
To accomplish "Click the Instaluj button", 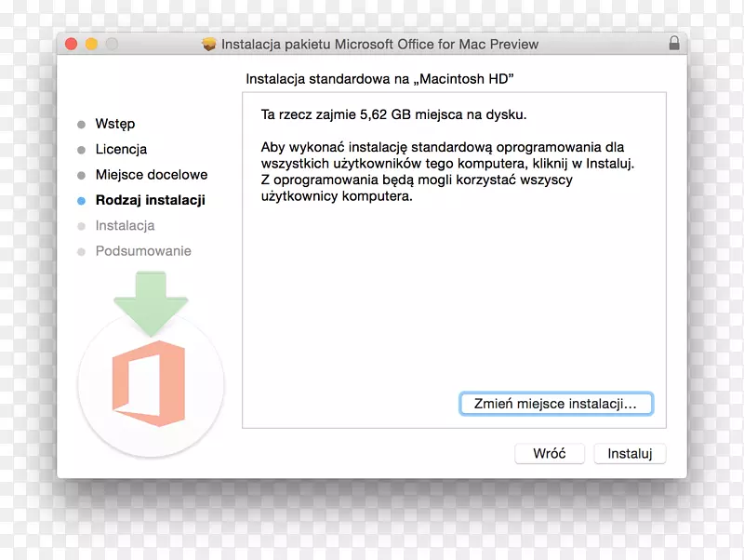I will pos(630,453).
